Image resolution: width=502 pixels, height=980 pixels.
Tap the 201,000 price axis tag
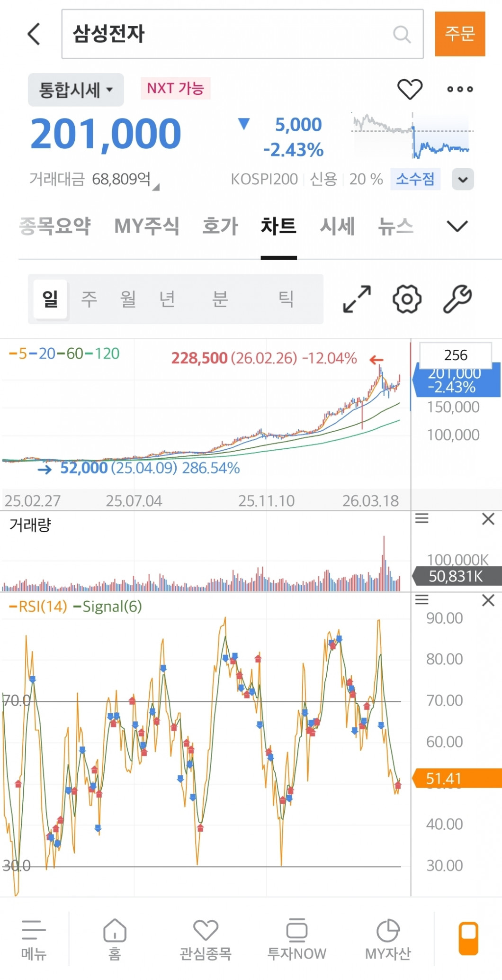tap(457, 380)
